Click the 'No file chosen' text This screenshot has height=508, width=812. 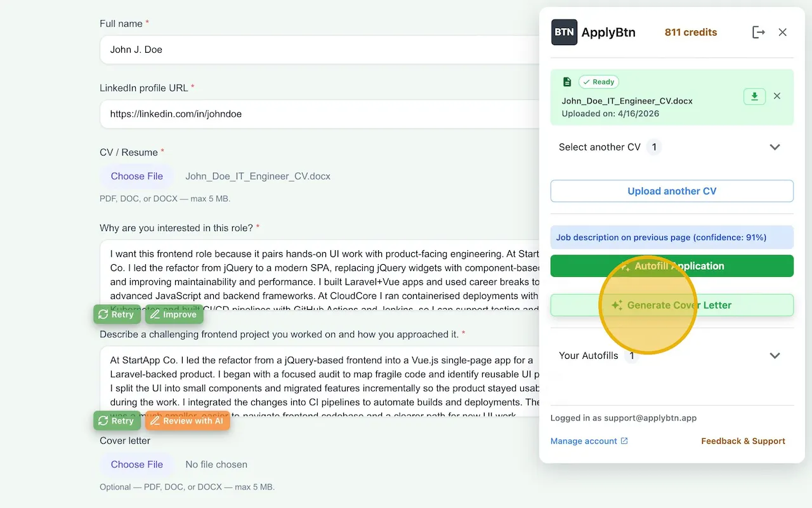pos(216,465)
